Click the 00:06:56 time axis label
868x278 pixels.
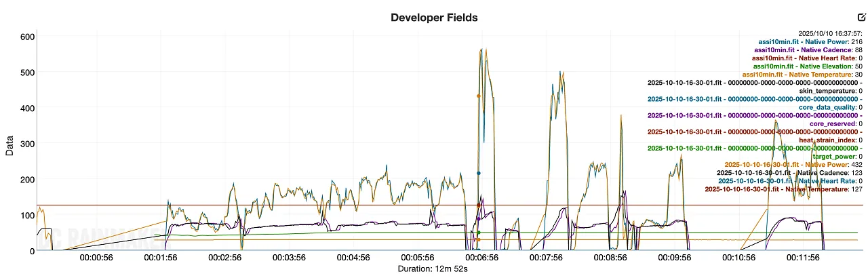[479, 258]
